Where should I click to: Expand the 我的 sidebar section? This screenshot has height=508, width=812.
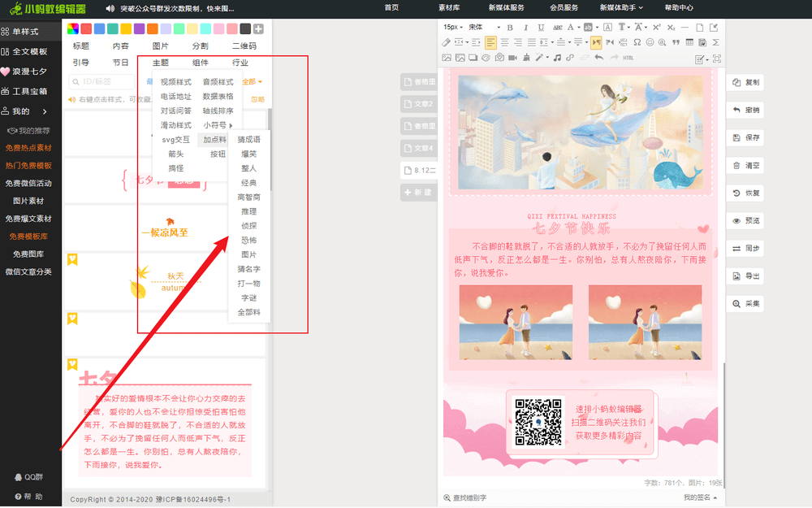[x=24, y=111]
